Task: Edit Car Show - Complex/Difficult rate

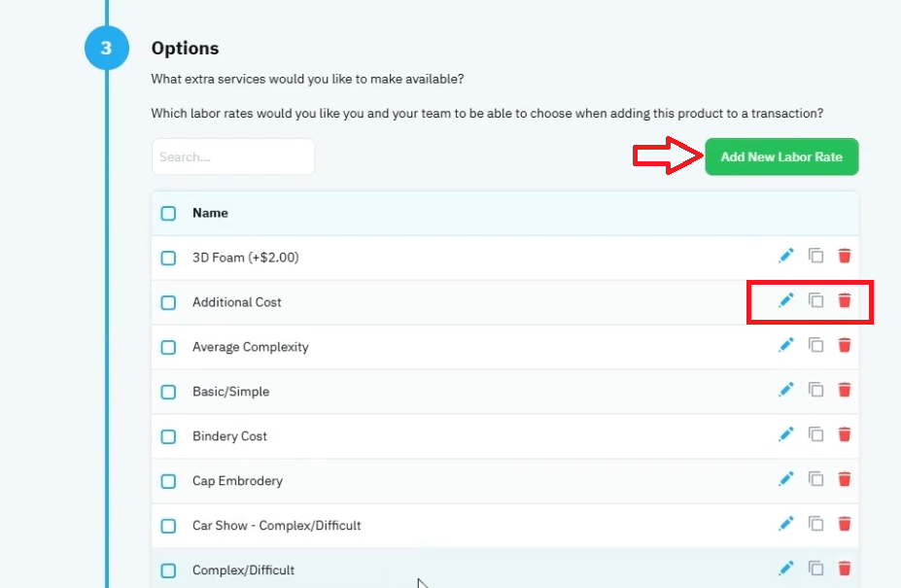Action: click(x=785, y=524)
